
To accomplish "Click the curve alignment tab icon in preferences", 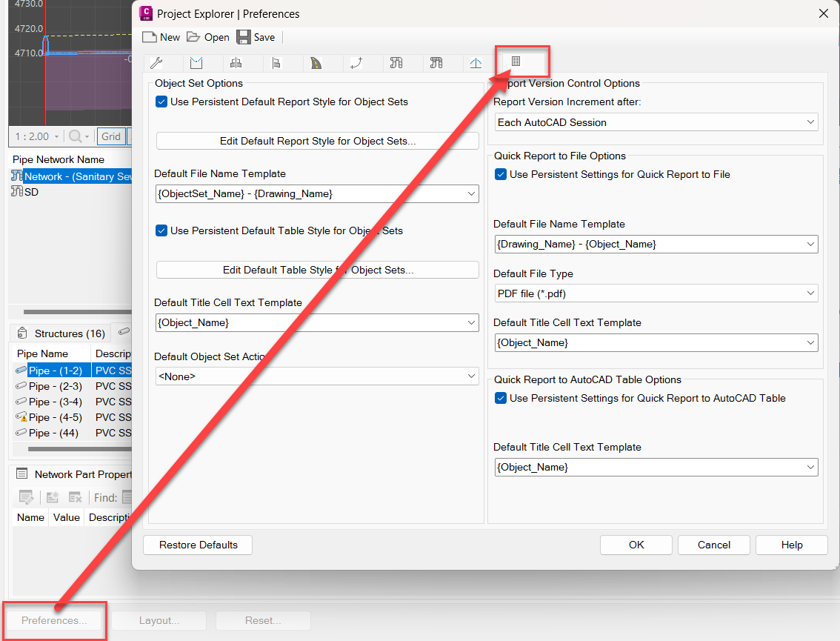I will 356,63.
